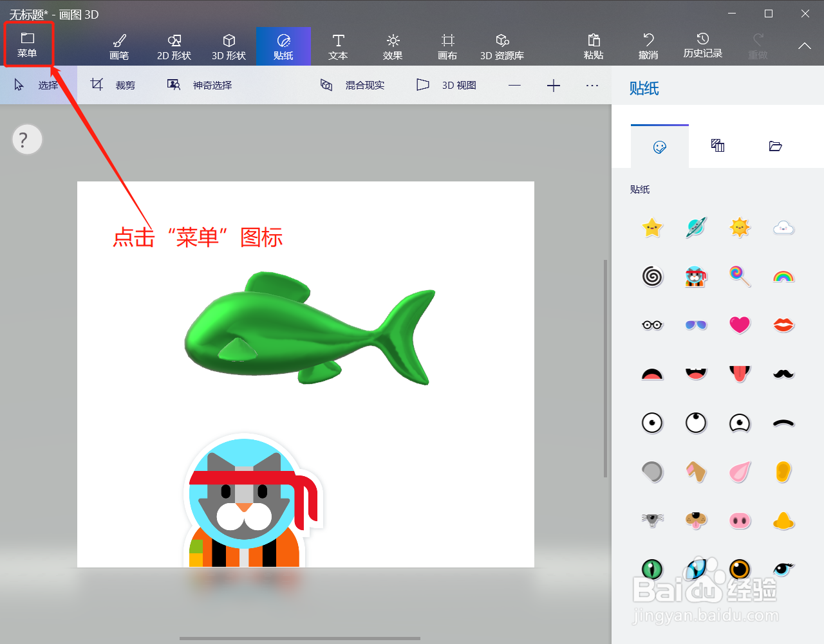Open the 画笔 (Brushes) panel
The image size is (824, 644).
click(119, 46)
